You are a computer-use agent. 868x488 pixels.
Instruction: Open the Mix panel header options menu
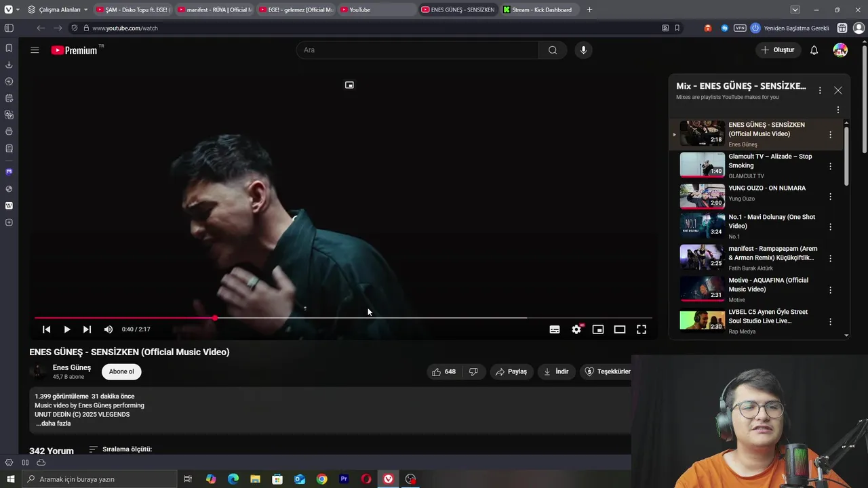(820, 90)
